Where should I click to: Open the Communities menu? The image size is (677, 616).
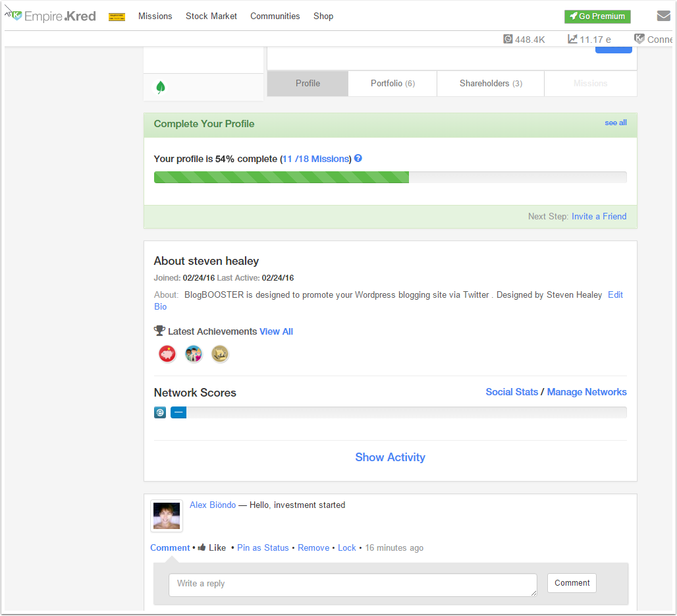(x=275, y=16)
